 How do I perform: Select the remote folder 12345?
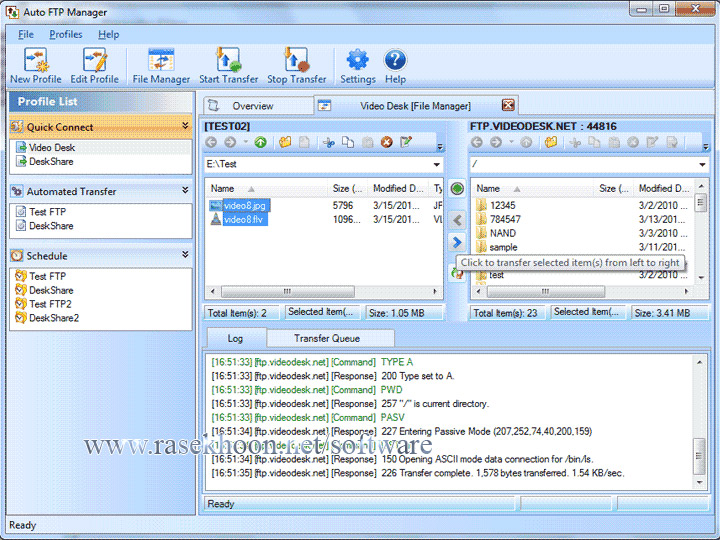[502, 205]
